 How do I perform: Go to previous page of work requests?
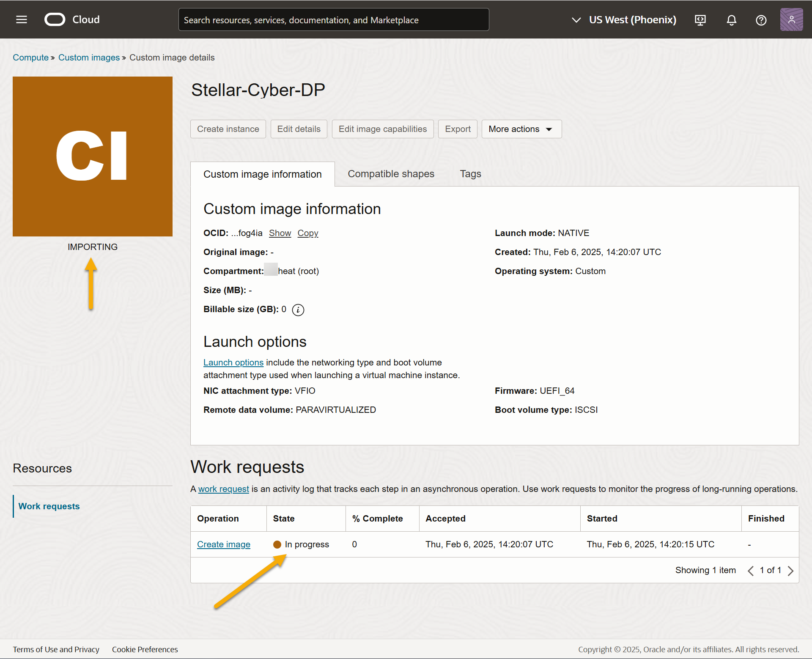tap(751, 571)
